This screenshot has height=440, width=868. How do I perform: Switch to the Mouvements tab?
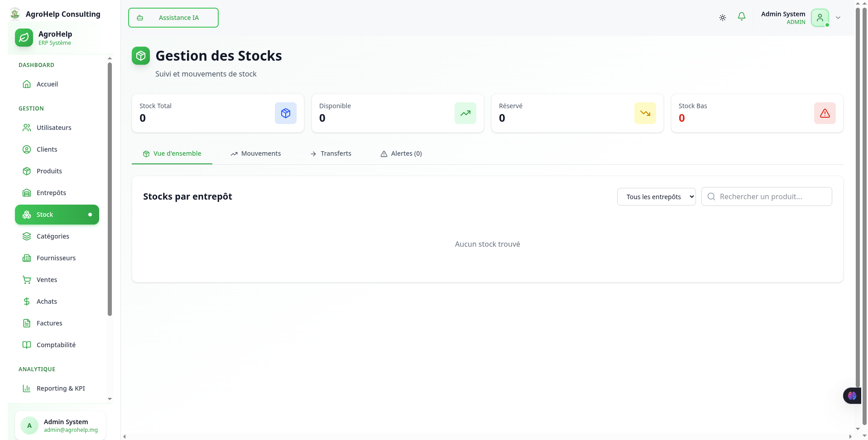click(x=256, y=153)
